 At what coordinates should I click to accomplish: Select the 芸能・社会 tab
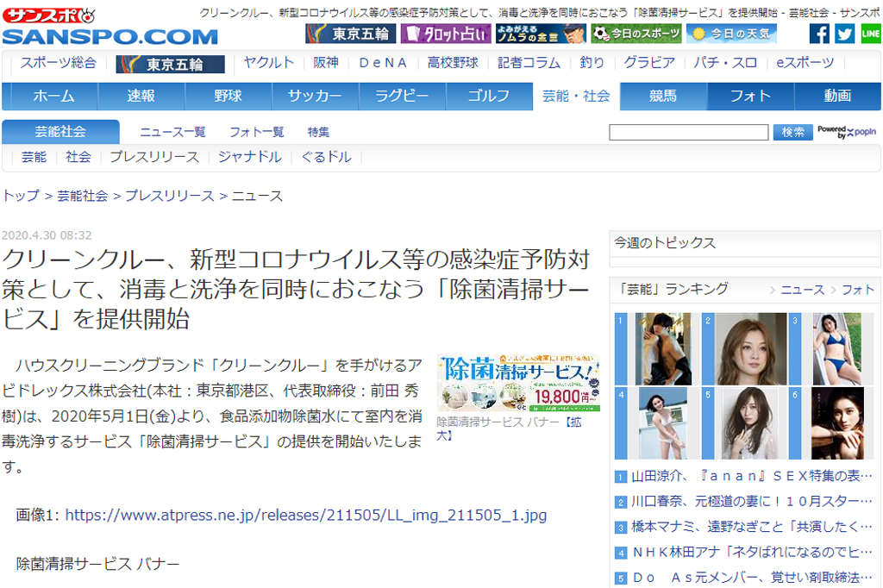pyautogui.click(x=576, y=97)
